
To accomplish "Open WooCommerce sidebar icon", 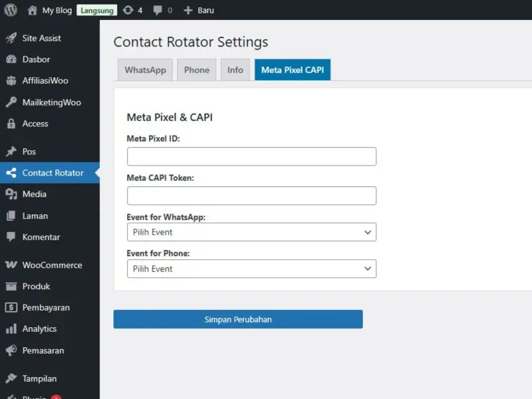I will pos(11,265).
